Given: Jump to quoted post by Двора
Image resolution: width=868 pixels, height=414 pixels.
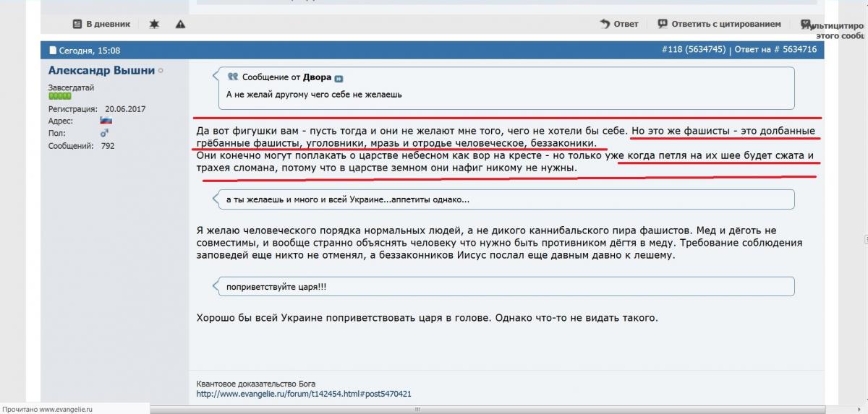Looking at the screenshot, I should [x=339, y=77].
